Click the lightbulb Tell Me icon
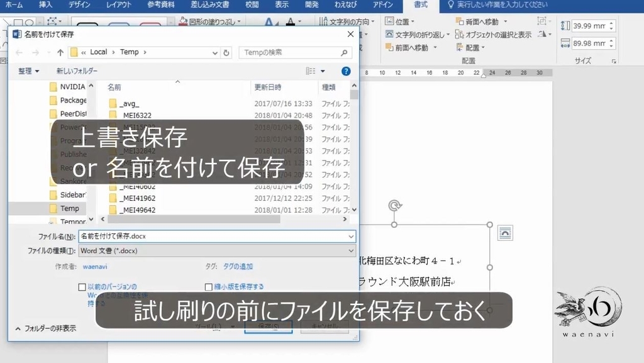 click(450, 5)
